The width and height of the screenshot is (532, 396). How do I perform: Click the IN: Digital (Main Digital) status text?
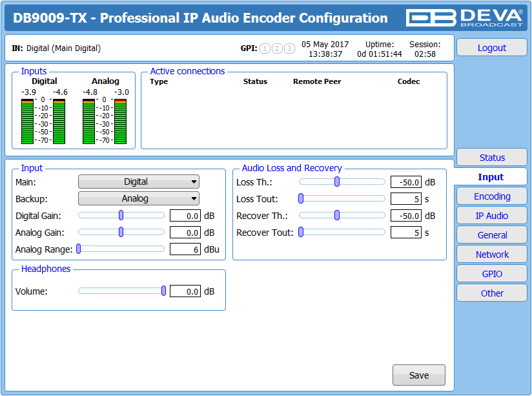(56, 48)
